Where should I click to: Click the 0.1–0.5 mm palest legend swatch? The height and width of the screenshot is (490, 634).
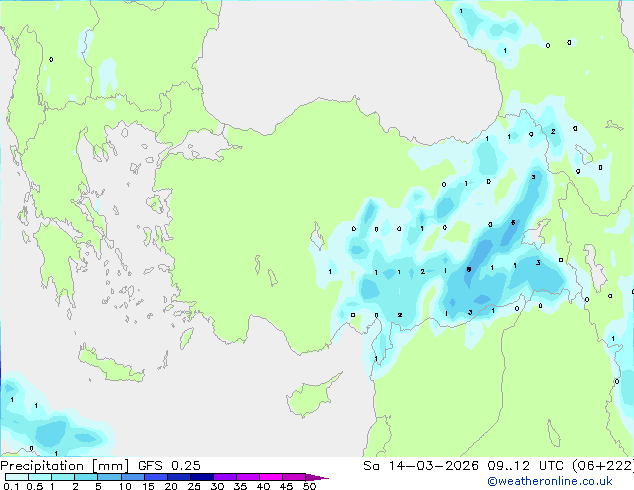click(17, 477)
